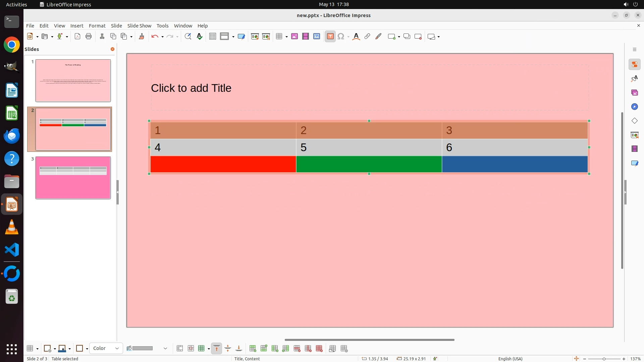Image resolution: width=644 pixels, height=362 pixels.
Task: Click the Delete Row table icon
Action: point(297,349)
